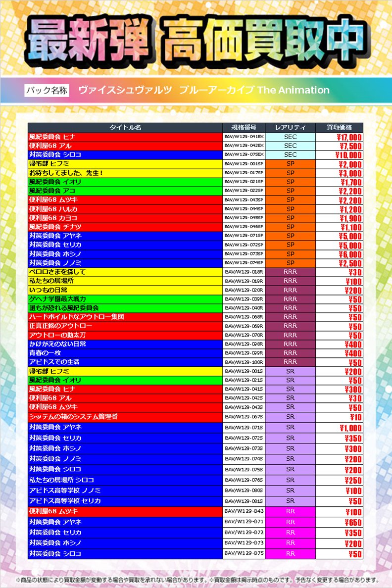Click the ¥7,500 price cell
The height and width of the screenshot is (588, 392).
339,146
